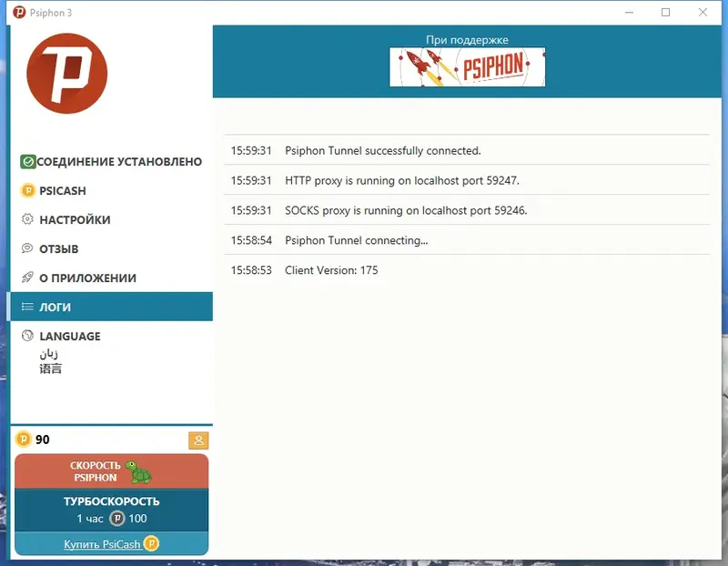Screen dimensions: 728x566
Task: Buy ТУРБОСКОРОСТЬ 1 час for 100
Action: 111,510
